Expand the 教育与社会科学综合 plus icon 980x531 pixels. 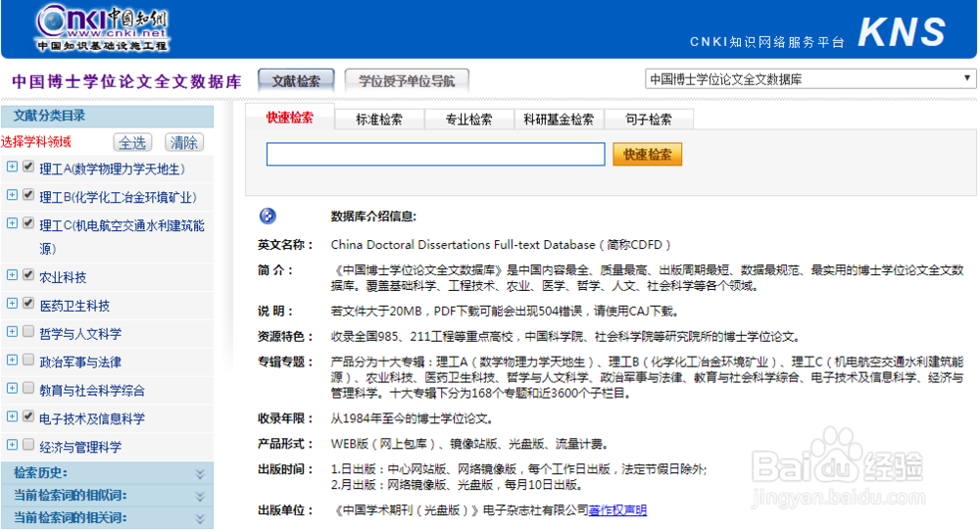(12, 388)
